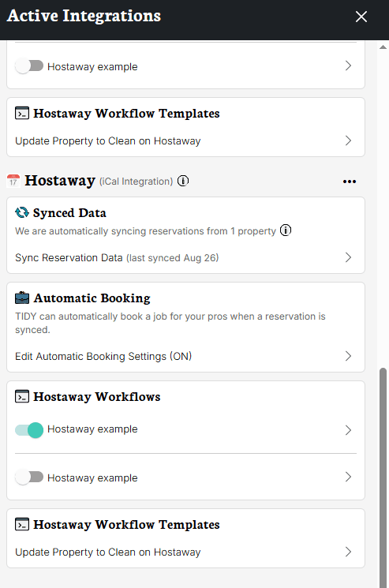Open the info icon next to iCal Integration
Screen dimensions: 389x588
[x=183, y=181]
